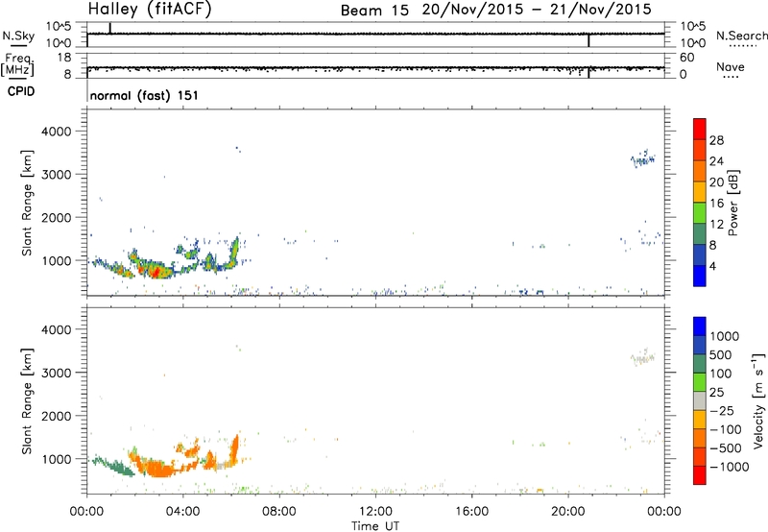Click the blue far-range echo cluster near 23:00
The height and width of the screenshot is (532, 768).
click(x=642, y=158)
